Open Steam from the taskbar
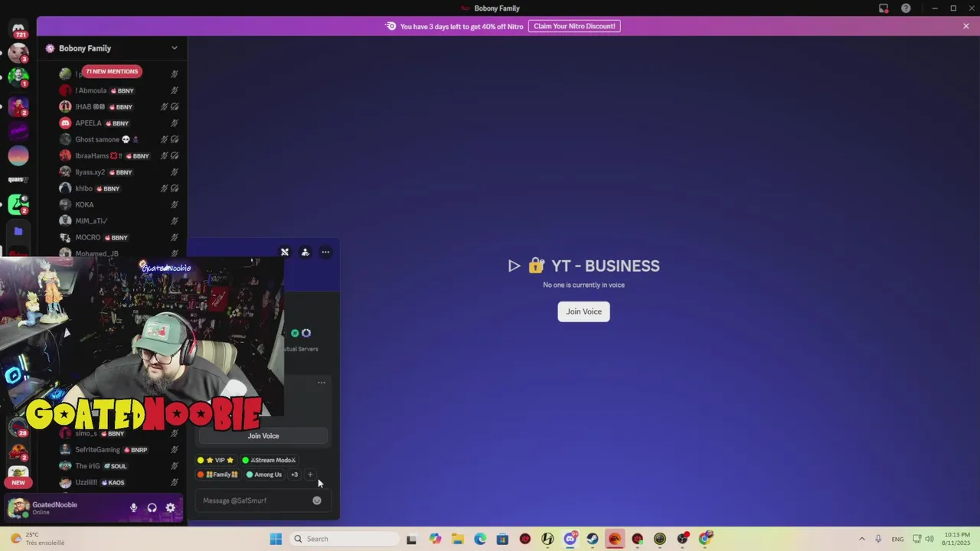 (x=593, y=539)
